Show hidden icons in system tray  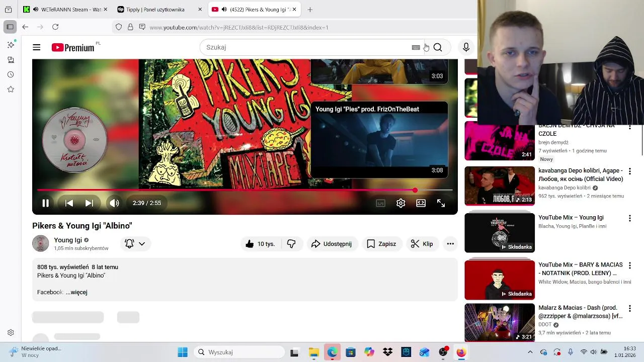pos(530,352)
